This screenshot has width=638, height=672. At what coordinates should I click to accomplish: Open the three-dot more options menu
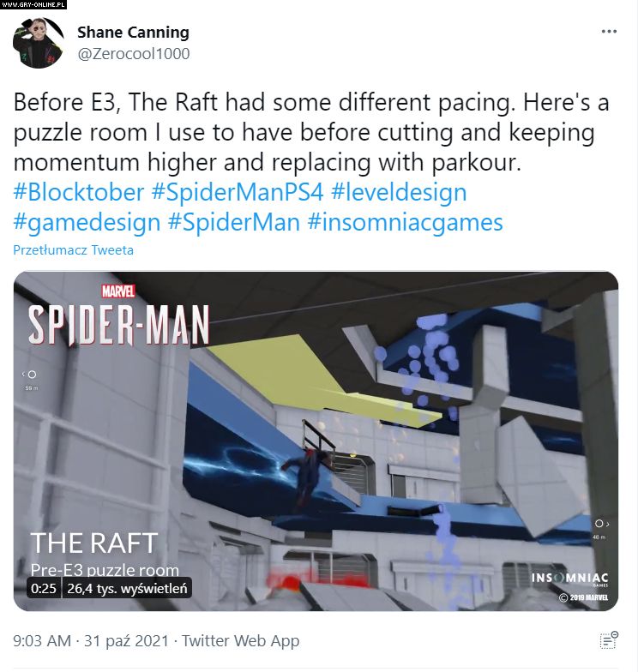coord(609,32)
